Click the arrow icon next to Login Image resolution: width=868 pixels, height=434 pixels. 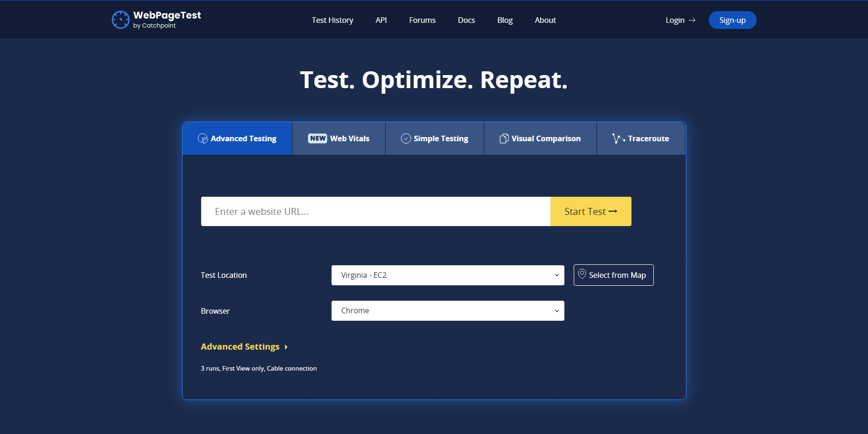(692, 20)
